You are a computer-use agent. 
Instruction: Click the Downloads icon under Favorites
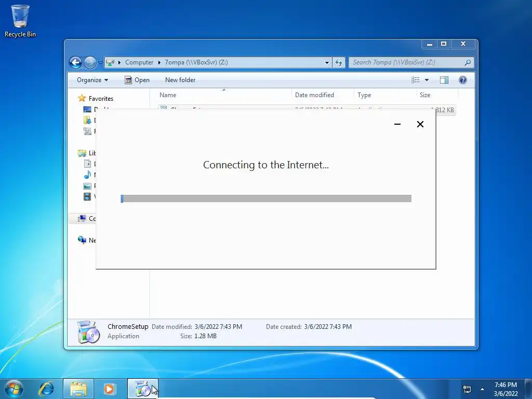(x=87, y=120)
